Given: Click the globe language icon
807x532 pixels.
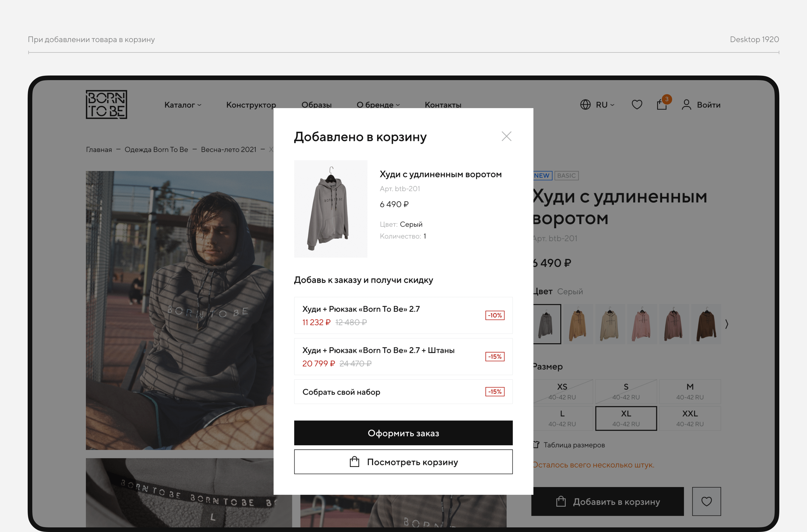Looking at the screenshot, I should coord(585,105).
